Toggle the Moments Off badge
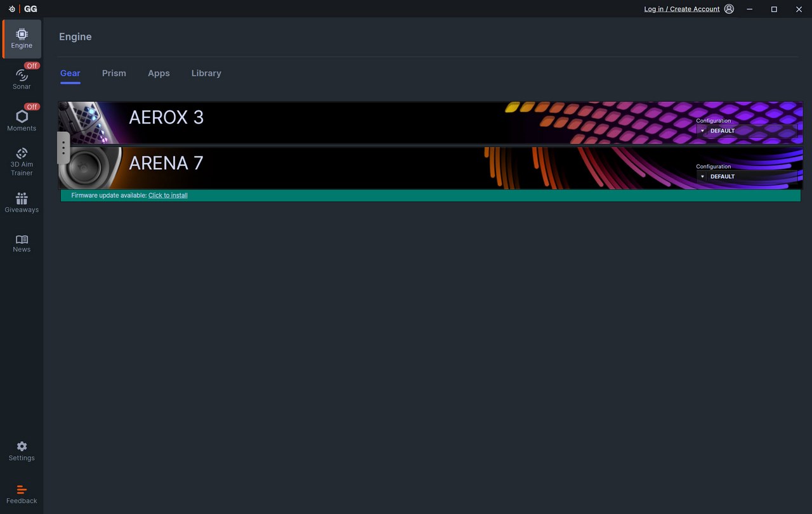Screen dimensions: 812x514 32,106
